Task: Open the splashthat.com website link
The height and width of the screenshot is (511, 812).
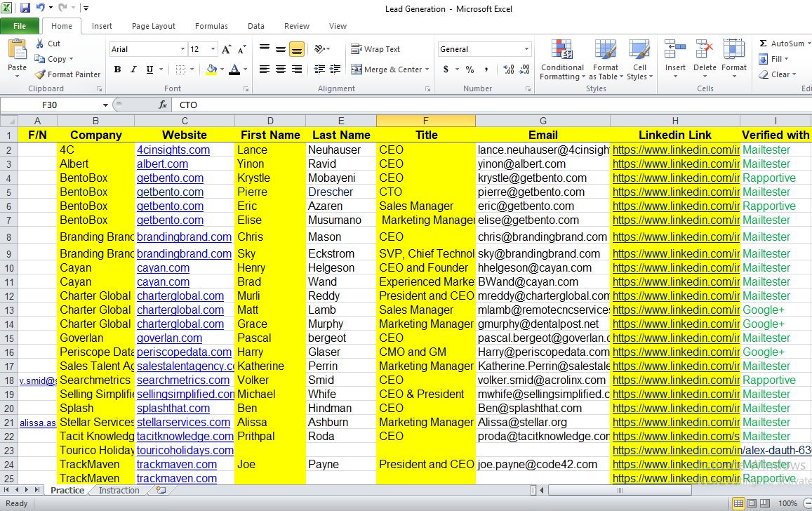Action: point(173,409)
